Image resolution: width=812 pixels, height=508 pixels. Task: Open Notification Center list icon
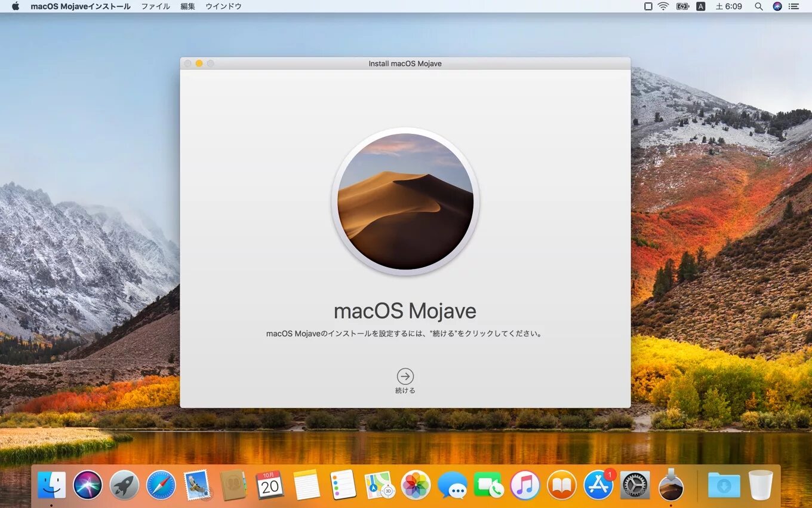tap(793, 6)
